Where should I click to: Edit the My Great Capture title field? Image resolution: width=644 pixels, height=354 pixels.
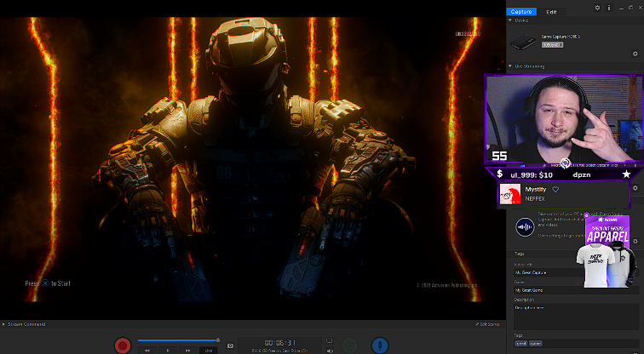(576, 272)
